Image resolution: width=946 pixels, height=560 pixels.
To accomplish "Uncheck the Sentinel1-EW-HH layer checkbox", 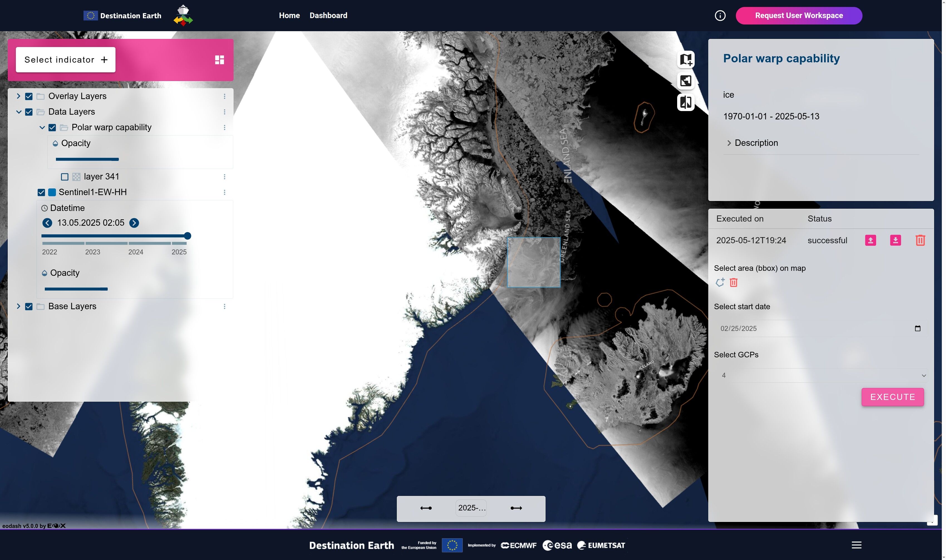I will pyautogui.click(x=41, y=192).
